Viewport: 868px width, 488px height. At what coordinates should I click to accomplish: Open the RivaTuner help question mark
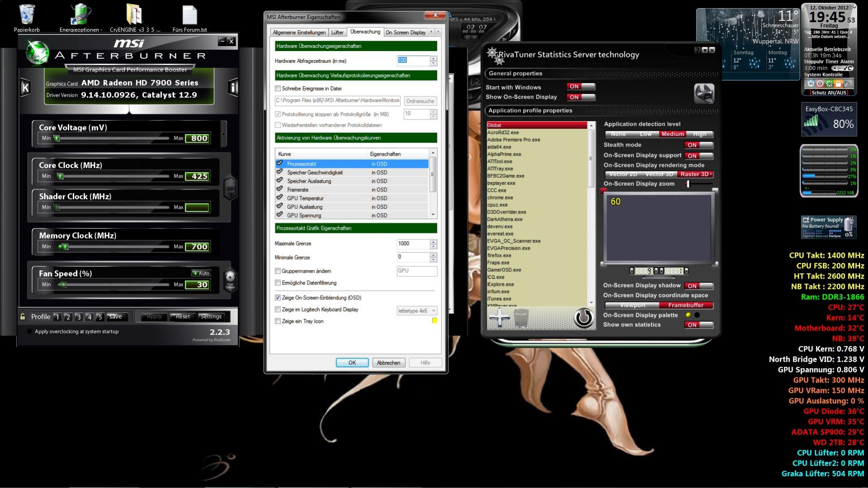point(697,50)
